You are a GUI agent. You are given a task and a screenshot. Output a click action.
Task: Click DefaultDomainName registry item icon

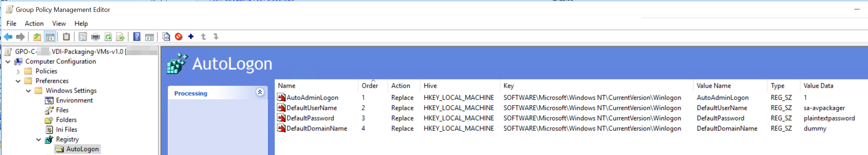[x=281, y=128]
